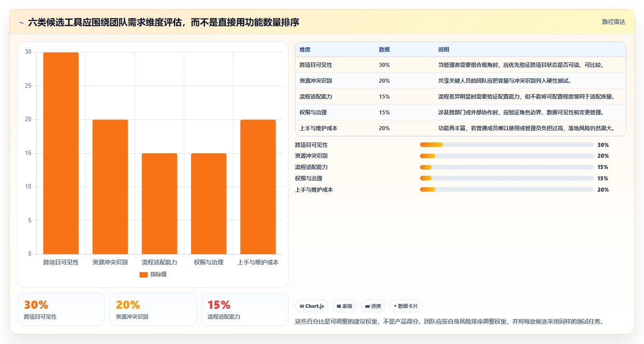Viewport: 644px width, 344px height.
Task: Click the description starting 功能再丰富
Action: [x=526, y=128]
